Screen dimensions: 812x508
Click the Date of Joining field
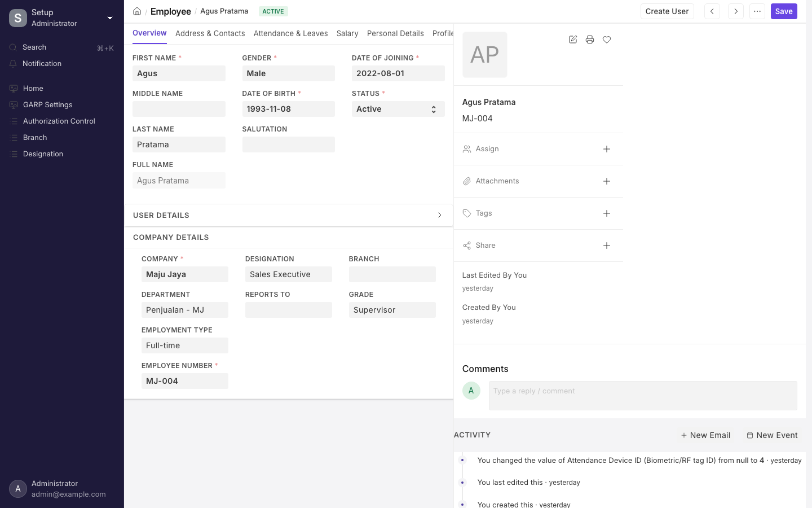[x=398, y=73]
